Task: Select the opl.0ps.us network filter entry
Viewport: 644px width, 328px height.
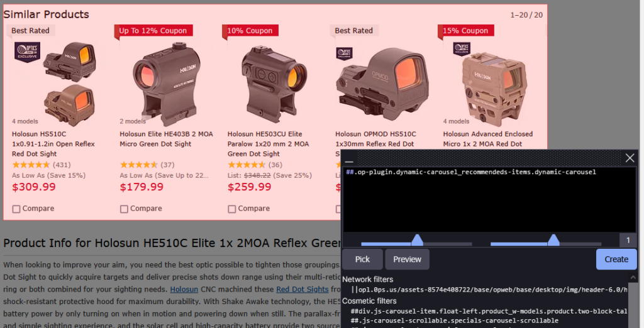Action: (x=489, y=290)
